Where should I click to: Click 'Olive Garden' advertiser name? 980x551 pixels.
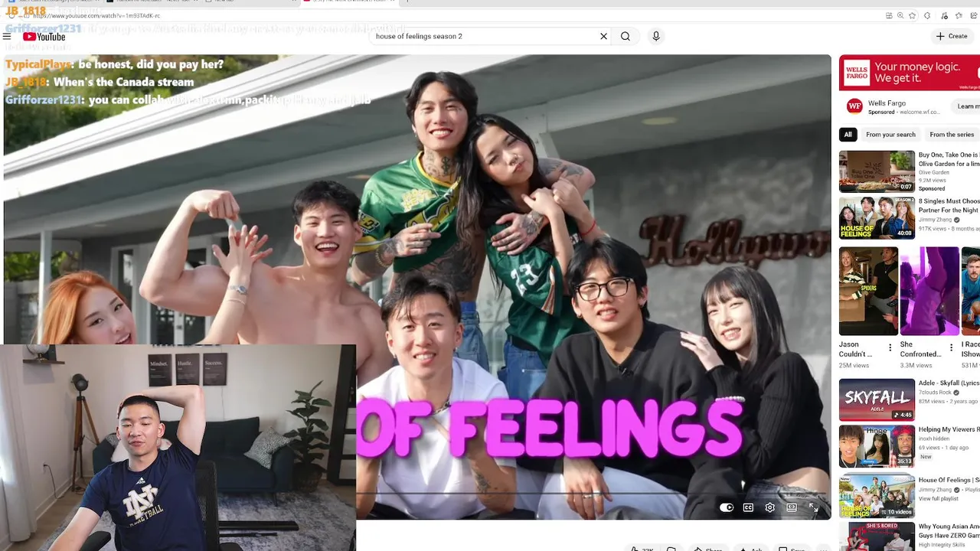tap(934, 173)
